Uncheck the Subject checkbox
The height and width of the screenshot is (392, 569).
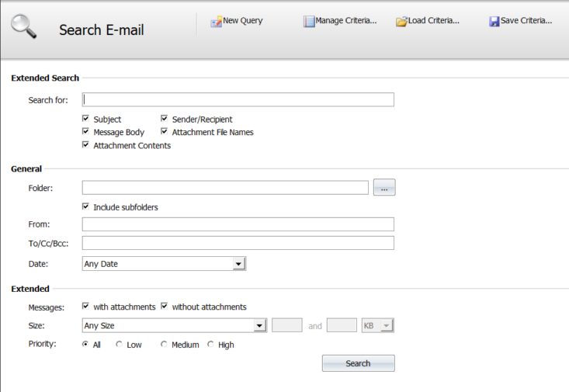85,118
